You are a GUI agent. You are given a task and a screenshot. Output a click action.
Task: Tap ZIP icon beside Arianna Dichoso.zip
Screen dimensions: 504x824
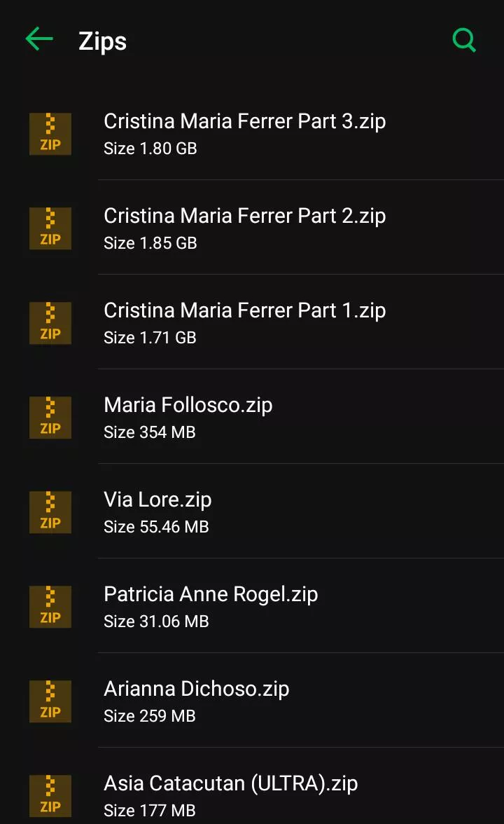[50, 701]
